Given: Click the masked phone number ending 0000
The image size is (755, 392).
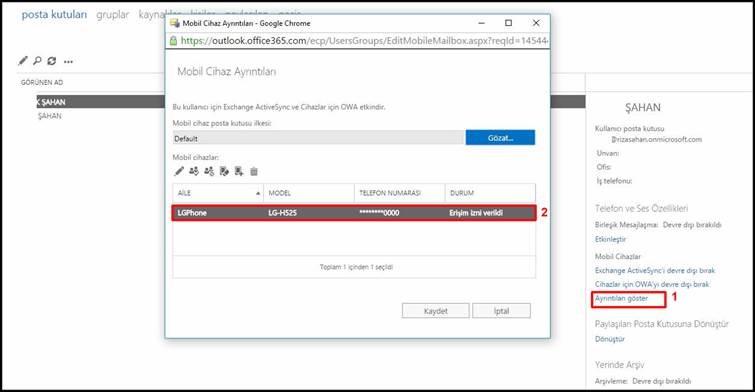Looking at the screenshot, I should point(379,213).
